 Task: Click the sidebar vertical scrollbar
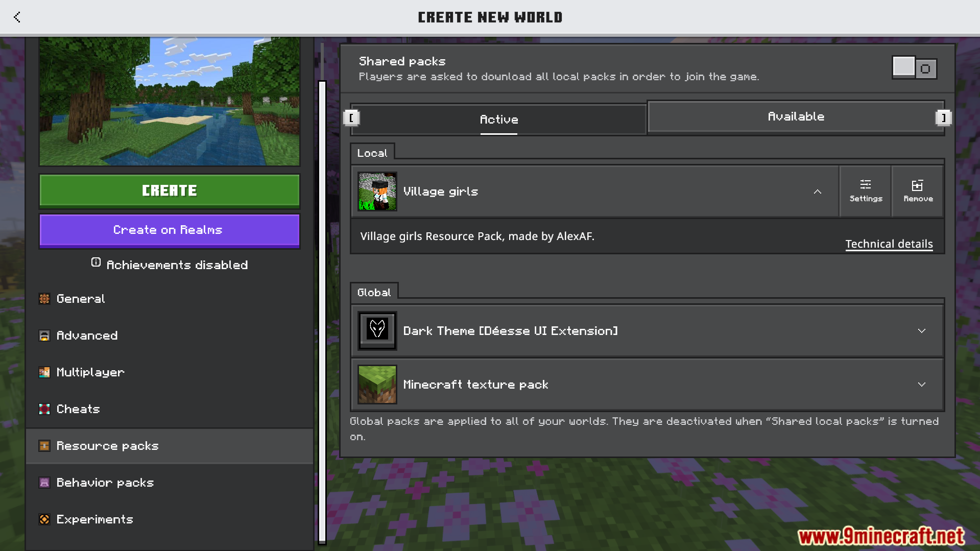coord(322,312)
